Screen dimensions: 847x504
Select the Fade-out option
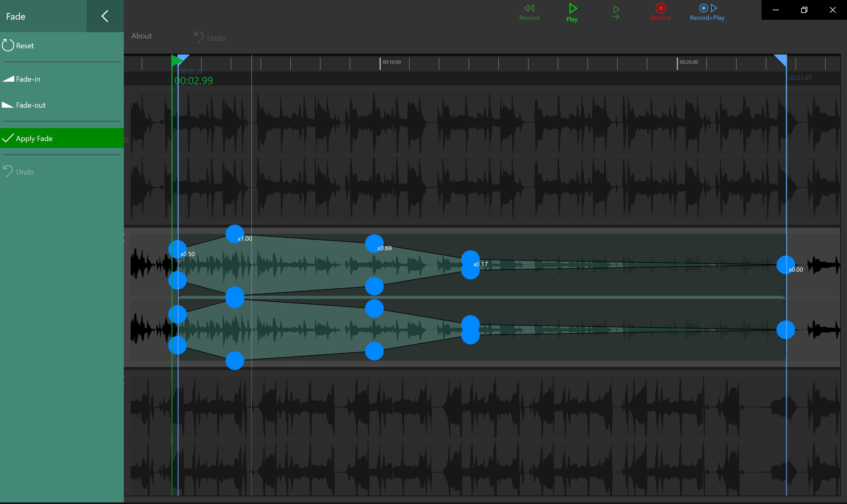point(30,105)
